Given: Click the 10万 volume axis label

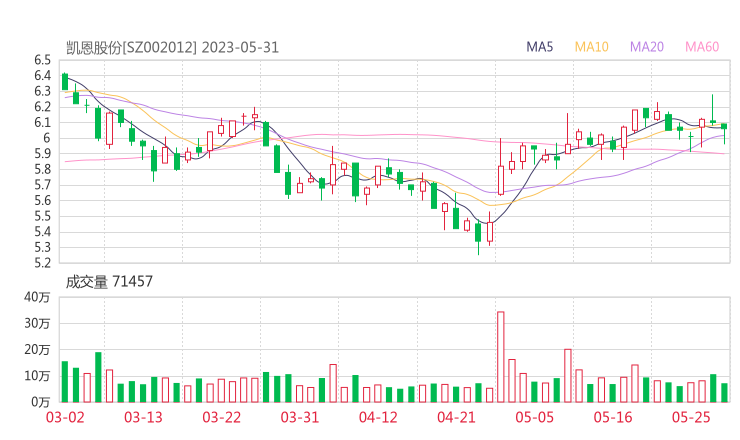Looking at the screenshot, I should 37,376.
